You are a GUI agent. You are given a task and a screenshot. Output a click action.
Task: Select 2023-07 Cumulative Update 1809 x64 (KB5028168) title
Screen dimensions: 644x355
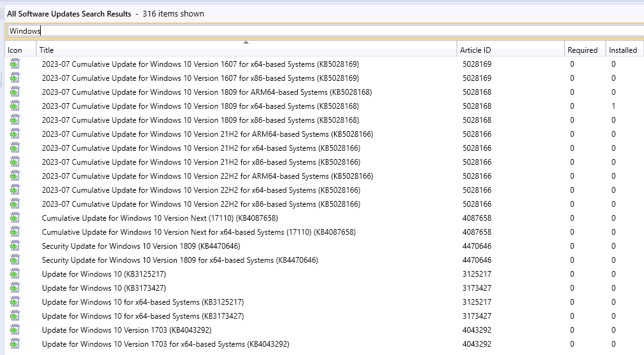(200, 106)
